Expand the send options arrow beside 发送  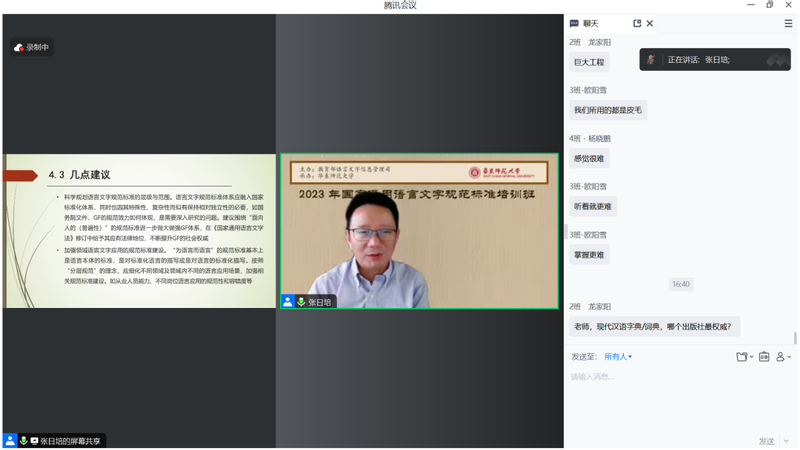click(x=785, y=440)
